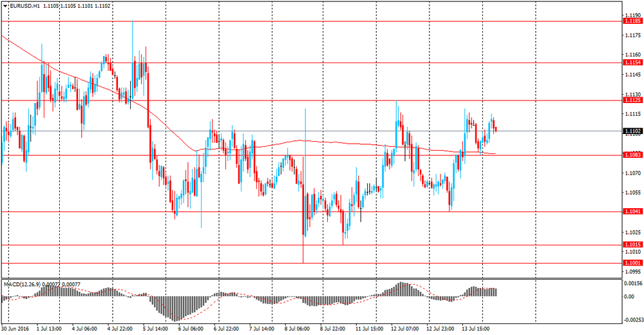Click the black current price tag 1.1102

tap(633, 131)
